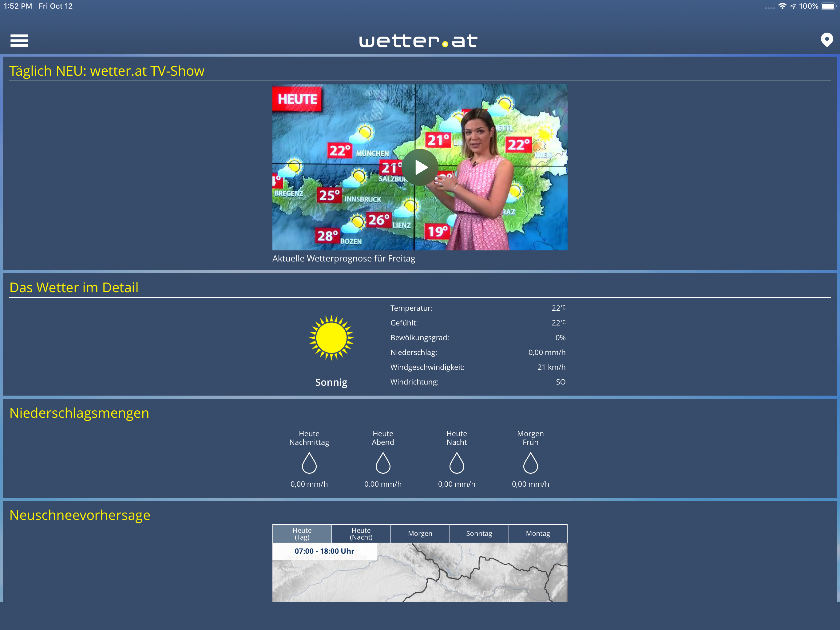Tap the Heute Nacht raindrop icon
Screen dimensions: 840x630
click(457, 463)
